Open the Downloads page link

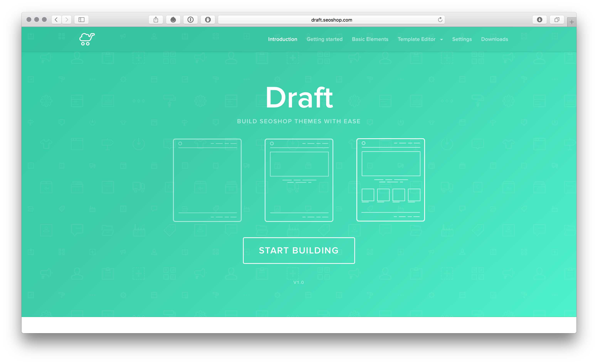point(494,39)
